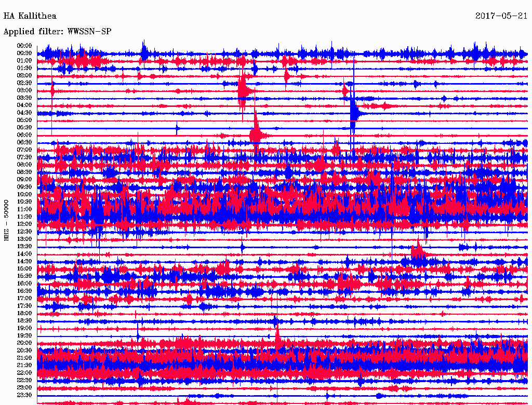The image size is (532, 405).
Task: Click the "14:30" time label
Action: 24,261
